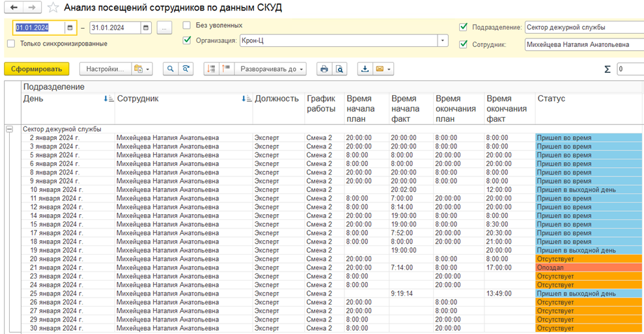Open the Организация dropdown list

point(443,40)
